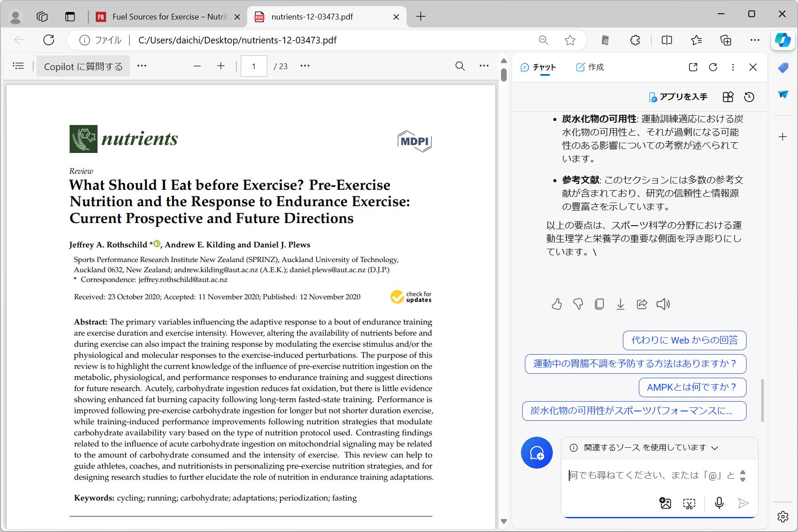
Task: Click the Copilot chat input box
Action: click(652, 476)
